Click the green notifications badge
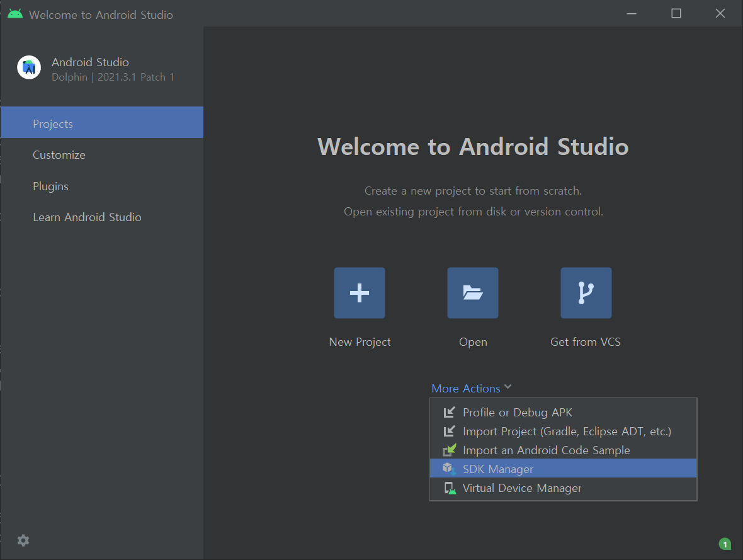The height and width of the screenshot is (560, 743). (725, 544)
